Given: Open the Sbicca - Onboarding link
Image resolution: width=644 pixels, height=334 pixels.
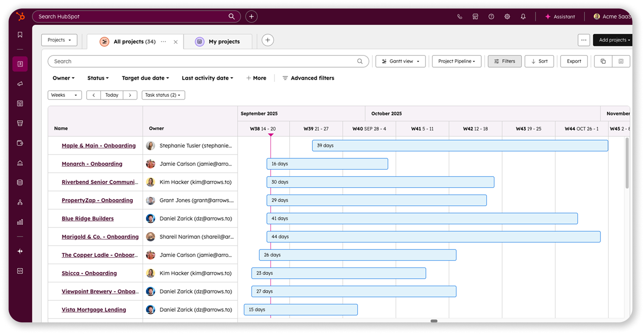Looking at the screenshot, I should (89, 273).
